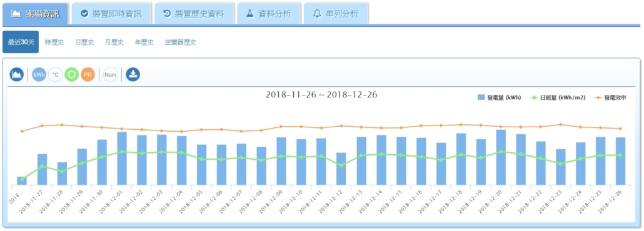
Task: Toggle the green sun irradiance button
Action: pyautogui.click(x=71, y=75)
